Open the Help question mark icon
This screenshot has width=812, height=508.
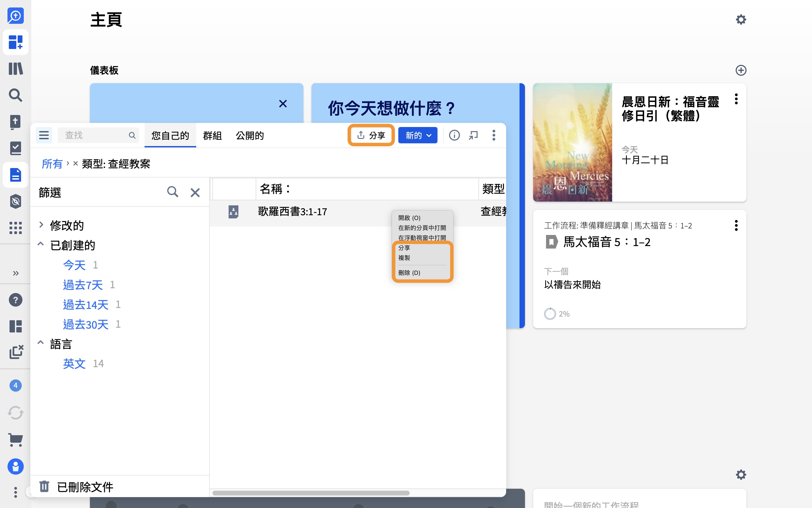pos(15,300)
